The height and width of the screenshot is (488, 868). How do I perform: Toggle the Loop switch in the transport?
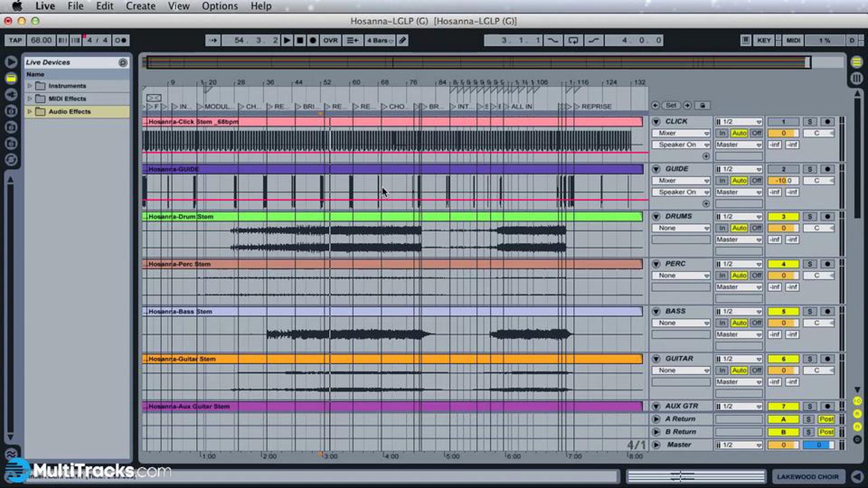click(573, 40)
